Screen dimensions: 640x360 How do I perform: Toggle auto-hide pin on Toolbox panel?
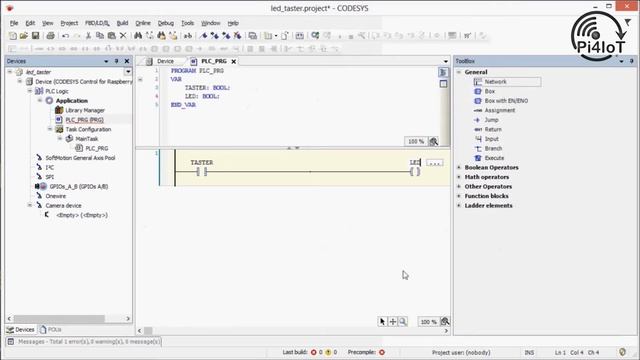(631, 61)
